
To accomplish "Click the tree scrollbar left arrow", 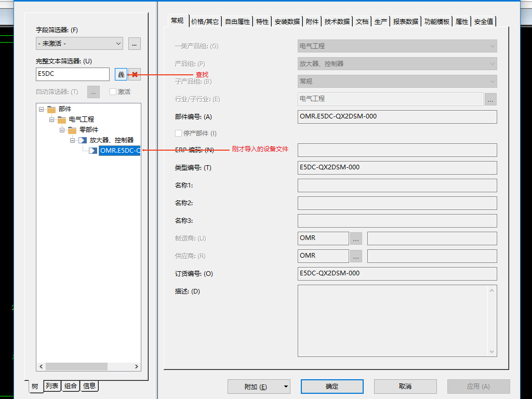I will point(41,366).
